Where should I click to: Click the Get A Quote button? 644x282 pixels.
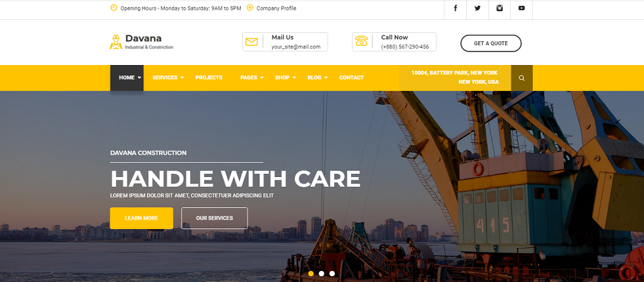(491, 43)
